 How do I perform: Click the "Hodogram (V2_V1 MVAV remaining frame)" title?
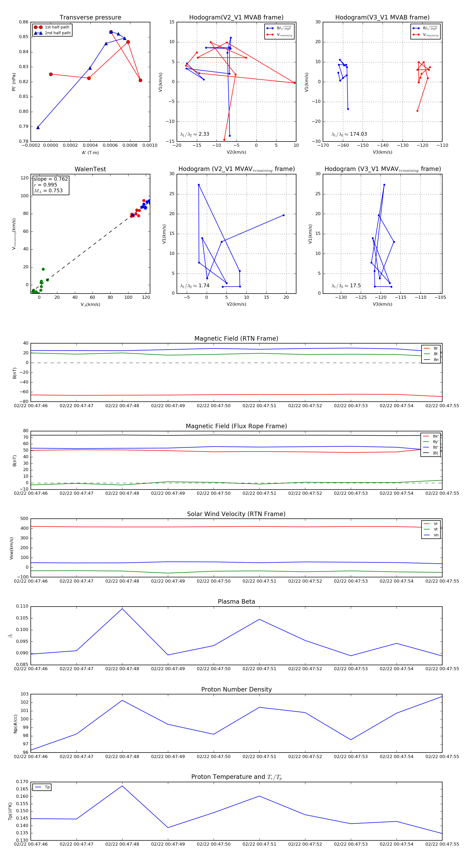[x=236, y=169]
